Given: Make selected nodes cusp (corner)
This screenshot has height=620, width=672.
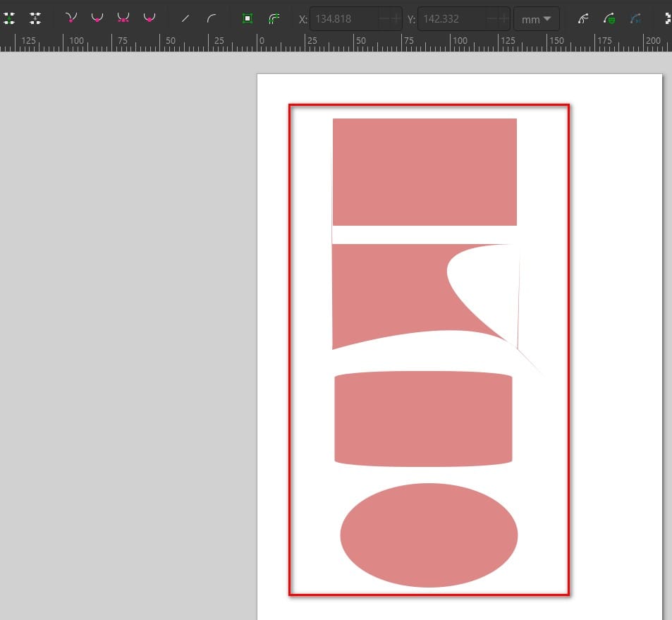Looking at the screenshot, I should [71, 18].
